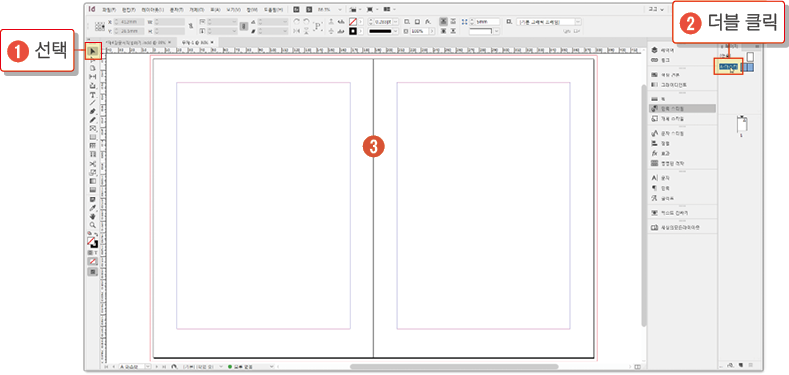
Task: Select the Selection tool arrow
Action: (x=93, y=51)
